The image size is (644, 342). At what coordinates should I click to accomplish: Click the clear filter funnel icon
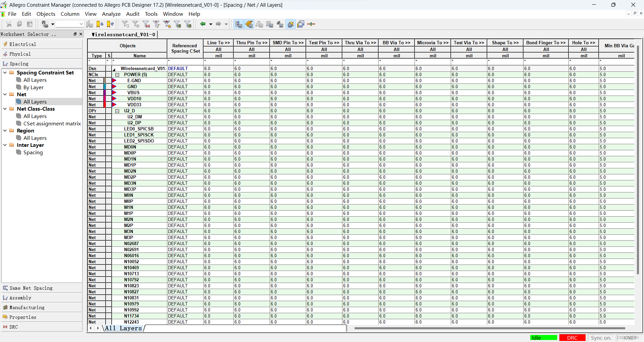coord(136,24)
